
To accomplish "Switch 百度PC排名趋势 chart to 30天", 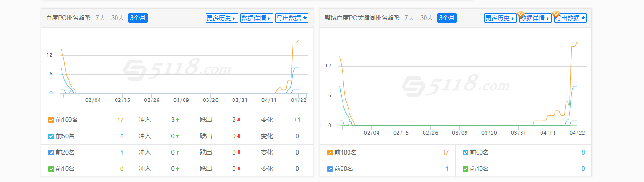I will [117, 18].
